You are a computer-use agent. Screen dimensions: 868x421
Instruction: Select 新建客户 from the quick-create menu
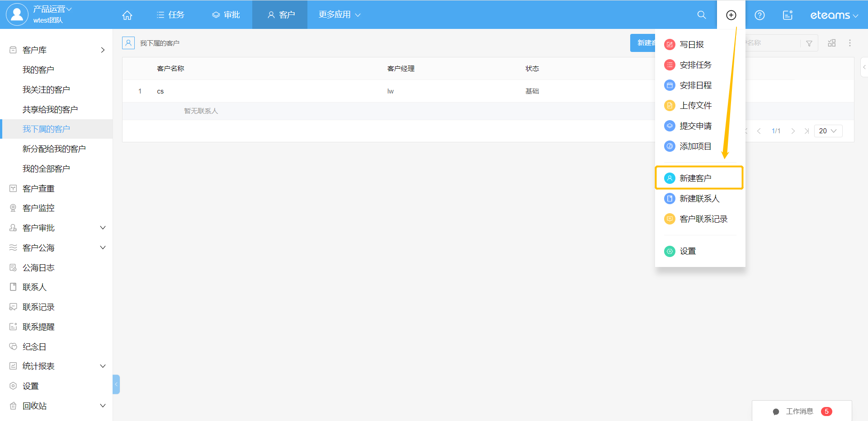(695, 178)
